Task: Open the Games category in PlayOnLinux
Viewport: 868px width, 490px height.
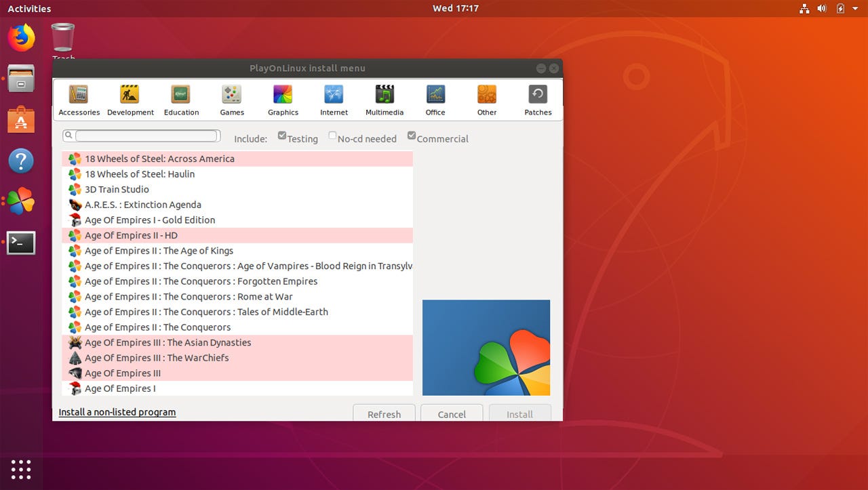Action: (x=231, y=98)
